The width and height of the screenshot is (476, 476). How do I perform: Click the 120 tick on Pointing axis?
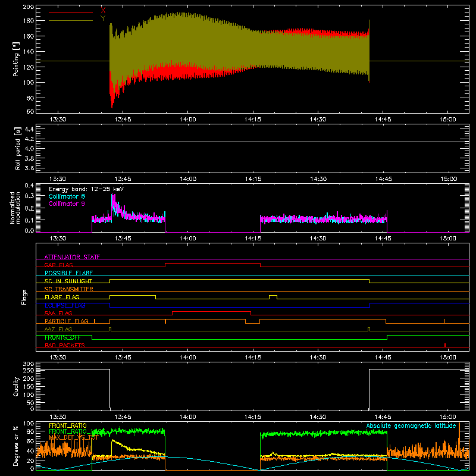coord(28,67)
